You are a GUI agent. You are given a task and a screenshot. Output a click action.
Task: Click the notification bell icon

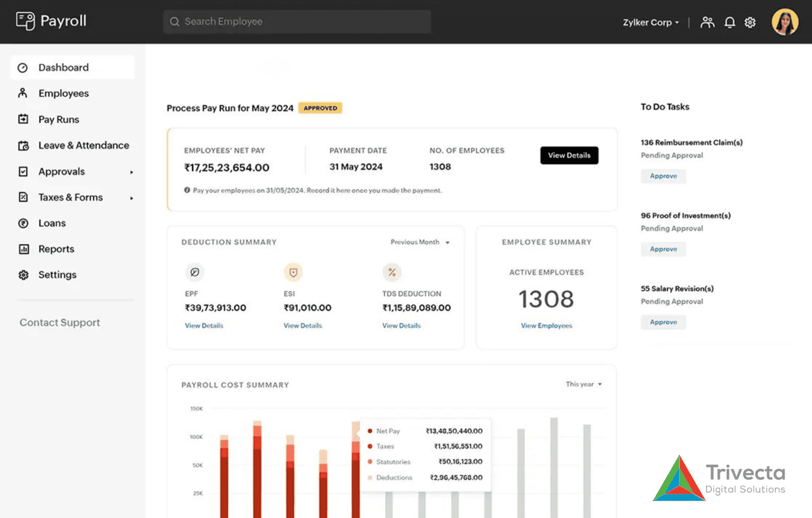(x=729, y=22)
